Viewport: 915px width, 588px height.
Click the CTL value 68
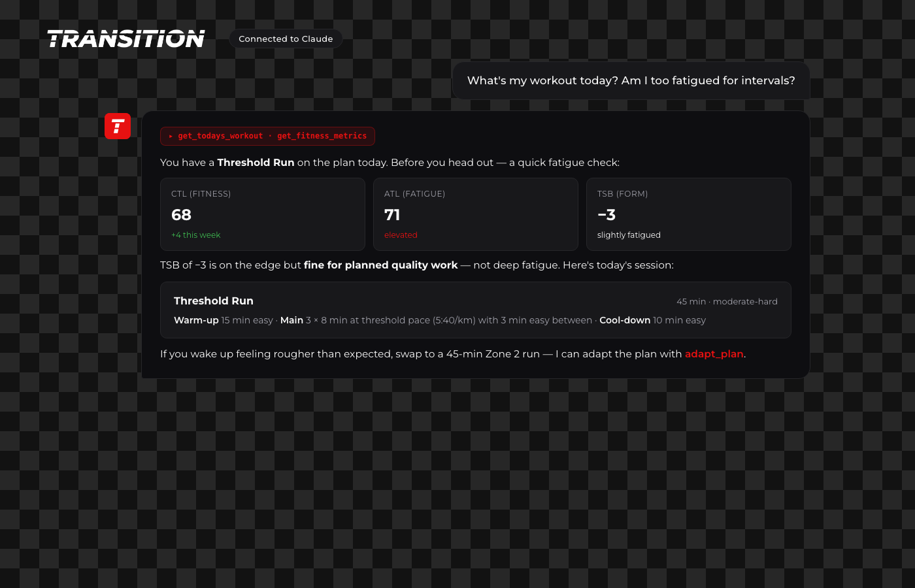pos(181,215)
